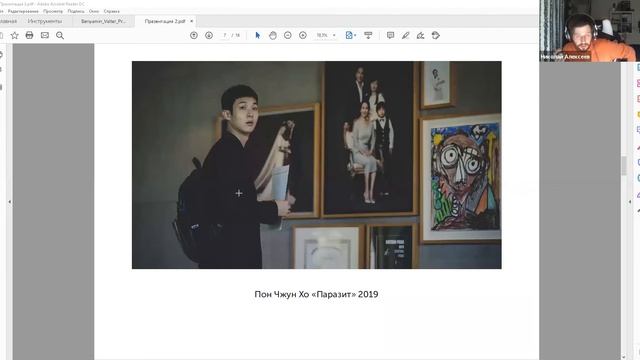
Task: Select the highlight pen tool
Action: coord(405,36)
